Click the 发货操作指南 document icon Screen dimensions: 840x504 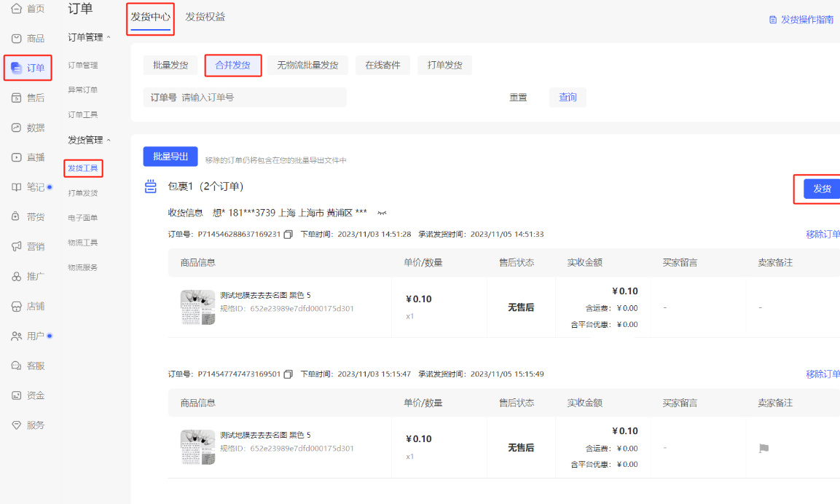[773, 20]
